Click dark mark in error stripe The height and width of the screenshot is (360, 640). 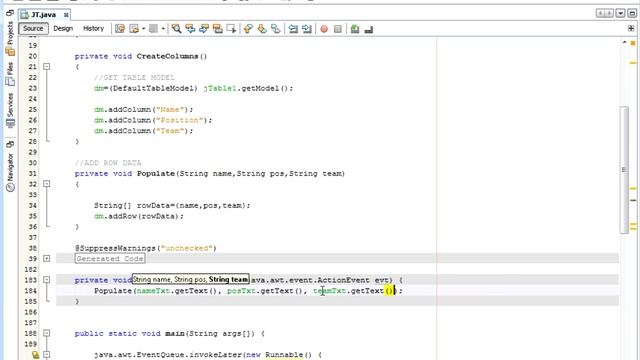coord(633,200)
